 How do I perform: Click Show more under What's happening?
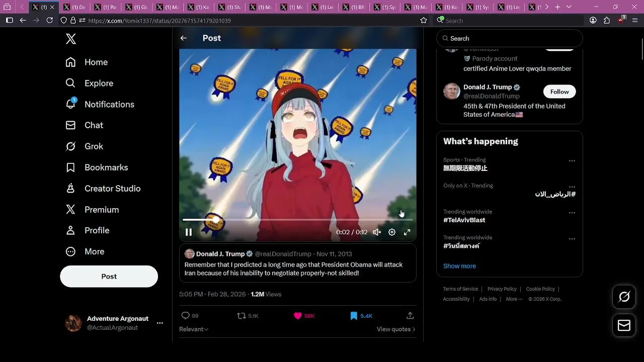[x=459, y=266]
